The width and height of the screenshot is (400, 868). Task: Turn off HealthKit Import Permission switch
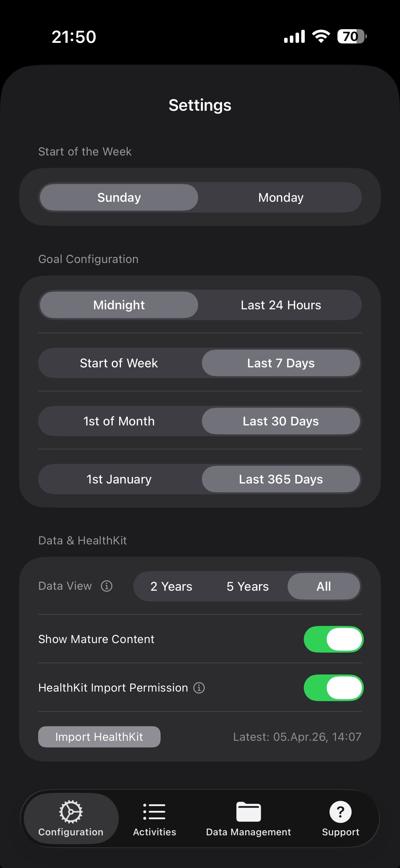coord(333,688)
